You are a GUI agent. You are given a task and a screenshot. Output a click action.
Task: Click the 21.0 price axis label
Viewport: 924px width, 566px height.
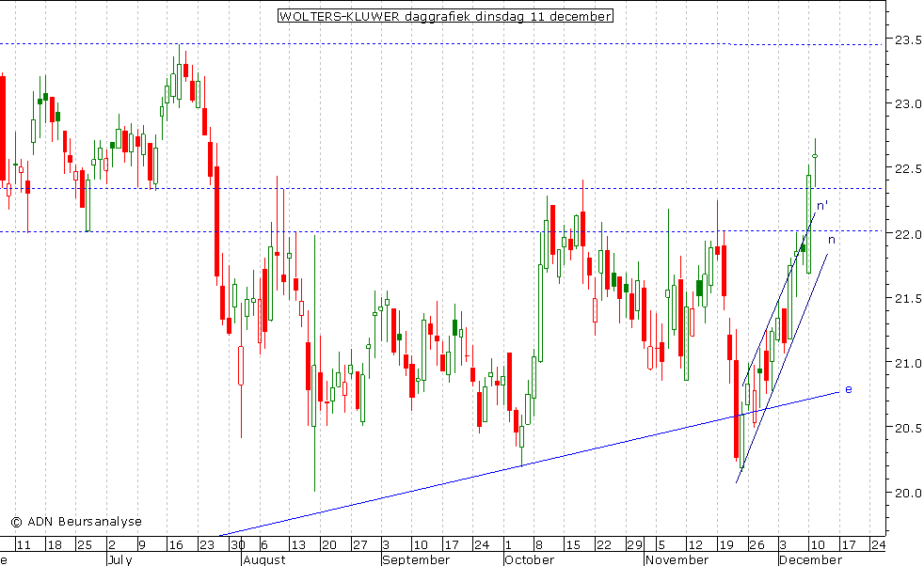(x=908, y=364)
